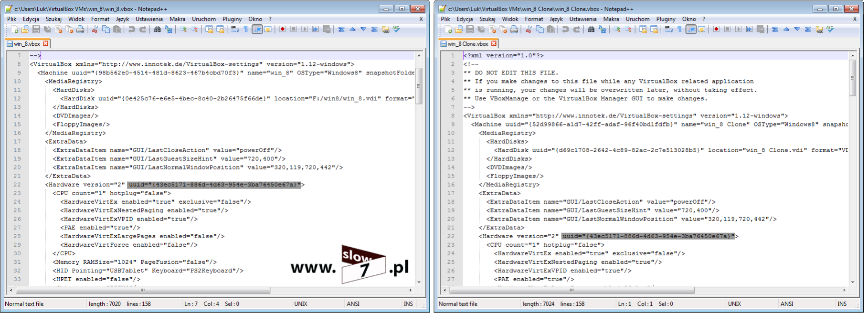Click Cut scissors icon in win_8.vbox window
868x314 pixels.
pyautogui.click(x=95, y=30)
